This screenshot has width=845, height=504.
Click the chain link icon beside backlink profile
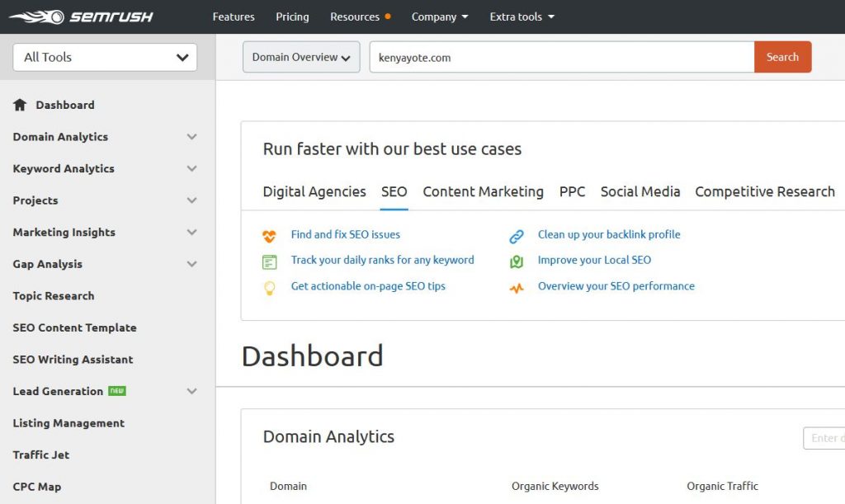pyautogui.click(x=517, y=236)
